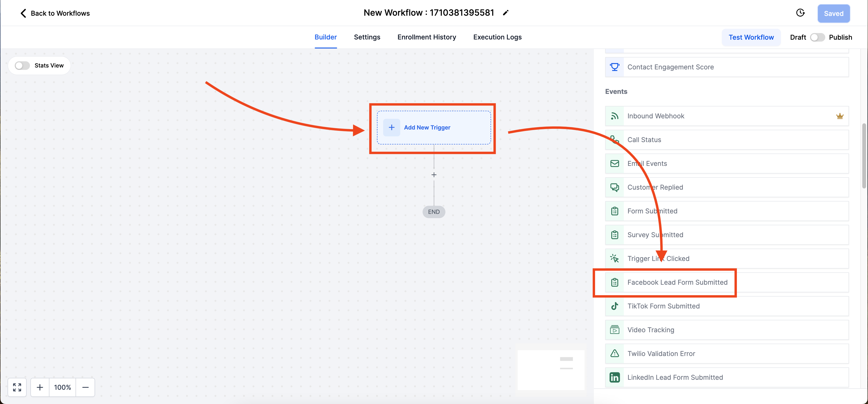This screenshot has height=404, width=868.
Task: Open version history clock icon
Action: click(800, 13)
